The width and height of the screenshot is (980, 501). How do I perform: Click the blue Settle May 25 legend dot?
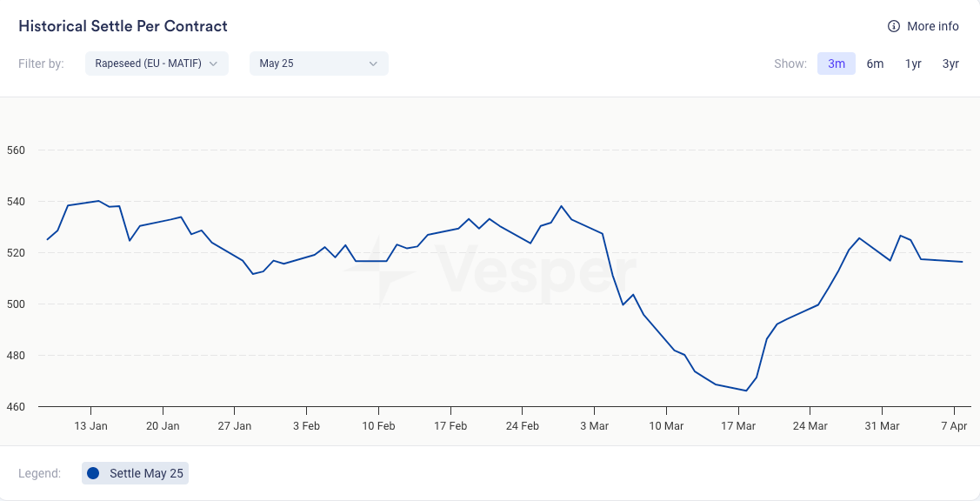click(93, 473)
